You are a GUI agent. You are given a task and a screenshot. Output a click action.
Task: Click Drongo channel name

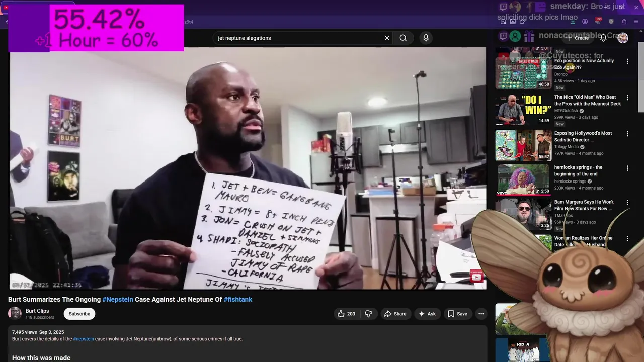coord(561,74)
